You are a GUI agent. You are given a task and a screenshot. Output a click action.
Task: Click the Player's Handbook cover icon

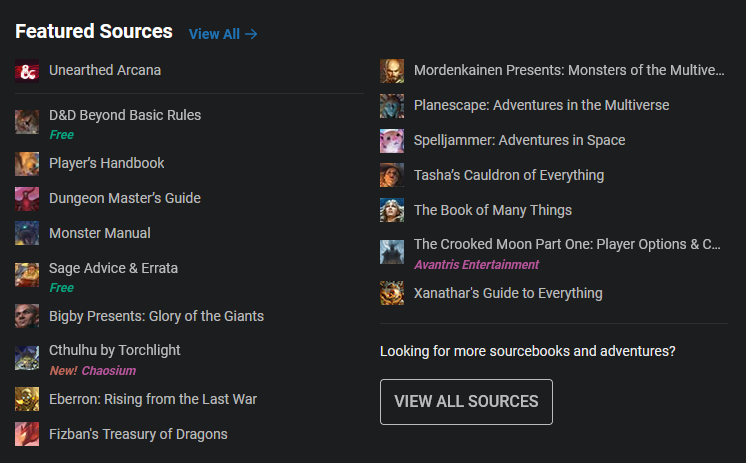click(27, 163)
